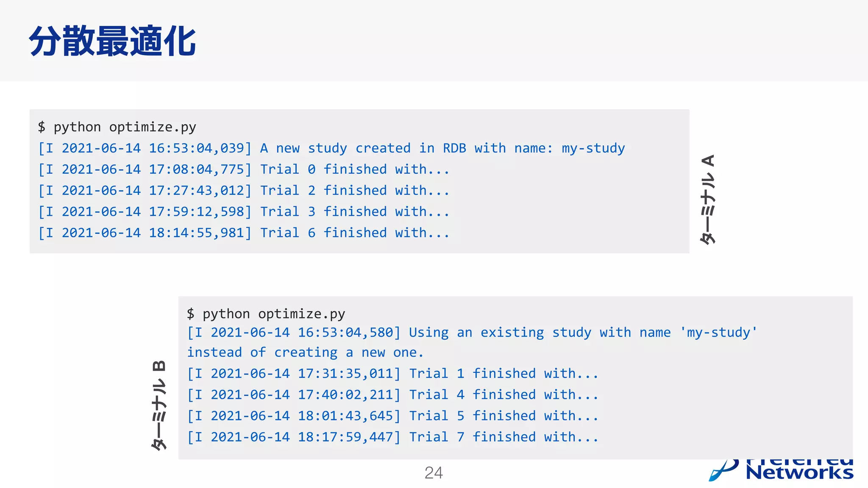Click the 'Trial 2 finished with...' log line
The width and height of the screenshot is (868, 488).
pos(244,191)
